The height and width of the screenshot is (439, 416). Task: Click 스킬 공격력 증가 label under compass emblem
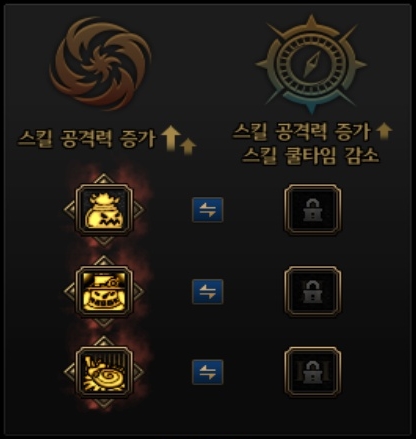(302, 131)
